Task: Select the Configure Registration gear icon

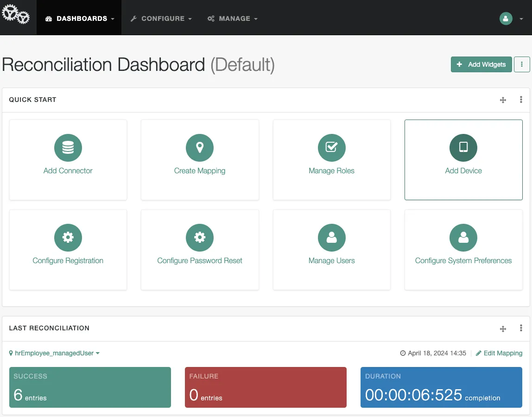Action: point(68,237)
